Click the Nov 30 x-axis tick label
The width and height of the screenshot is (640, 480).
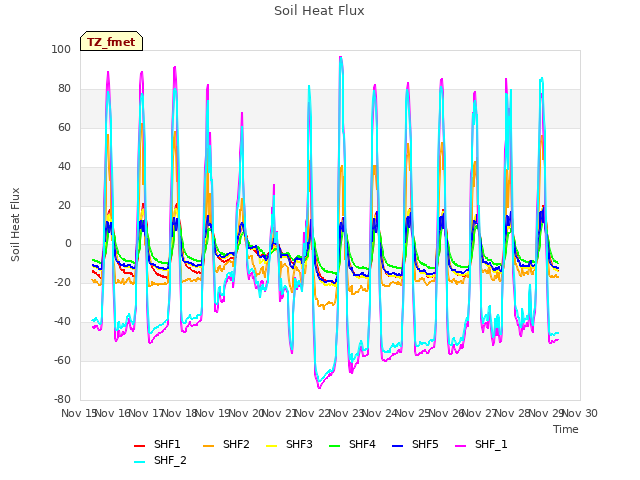click(580, 413)
